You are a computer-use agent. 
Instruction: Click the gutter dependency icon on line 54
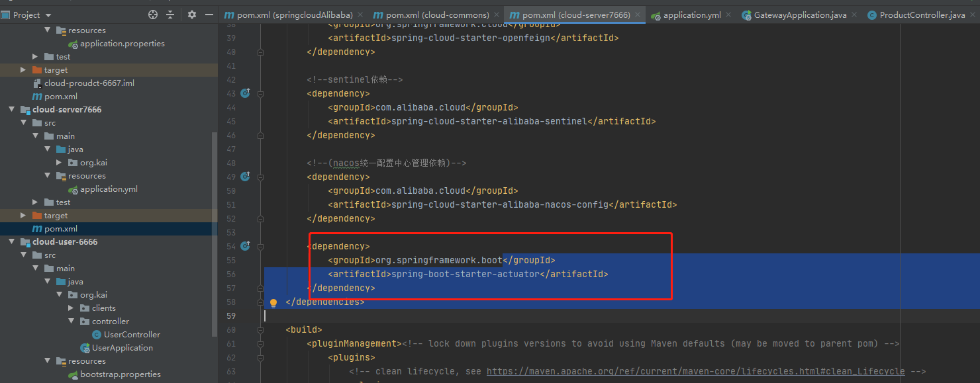pos(245,246)
